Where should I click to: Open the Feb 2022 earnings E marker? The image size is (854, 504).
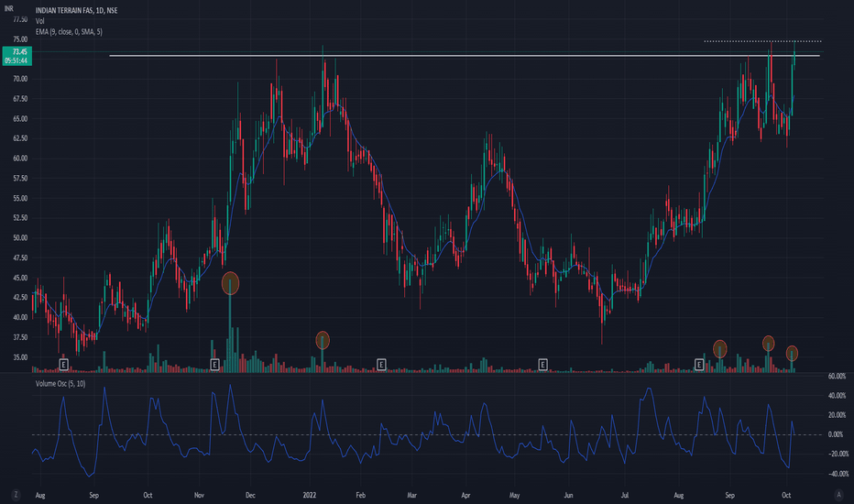(381, 364)
